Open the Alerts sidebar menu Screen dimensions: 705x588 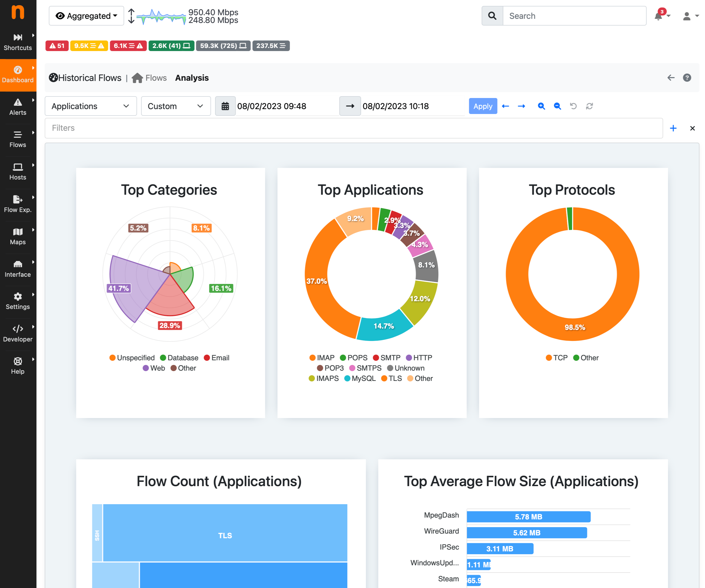point(18,107)
